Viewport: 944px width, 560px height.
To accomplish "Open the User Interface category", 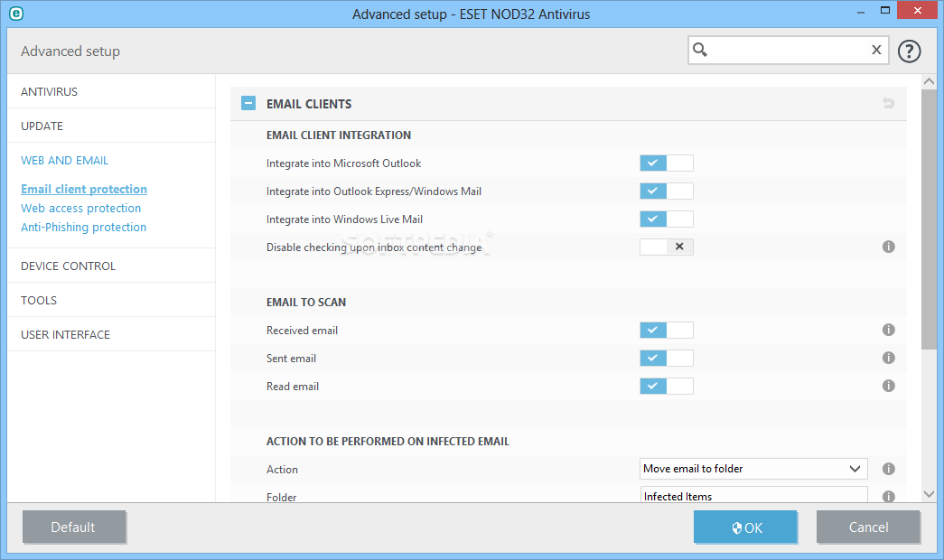I will click(x=111, y=334).
